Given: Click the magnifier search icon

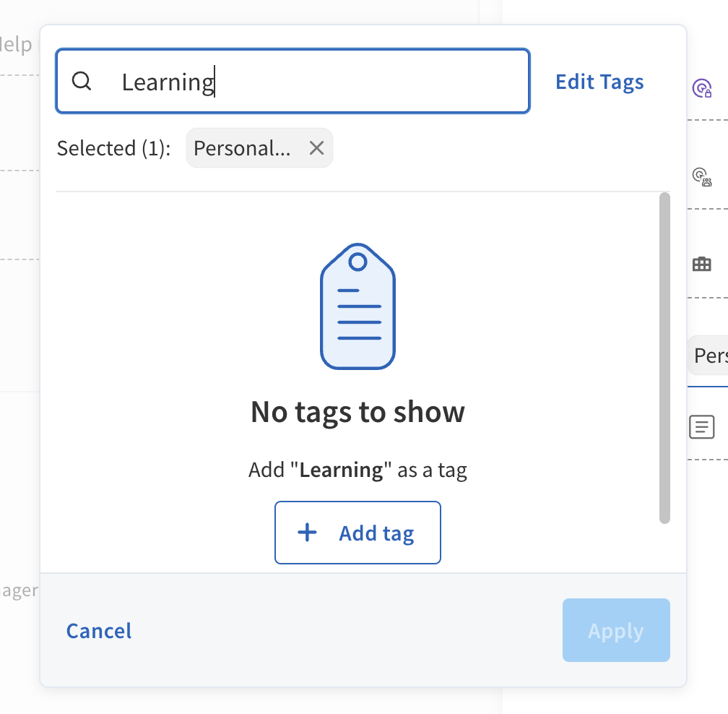Looking at the screenshot, I should 82,81.
